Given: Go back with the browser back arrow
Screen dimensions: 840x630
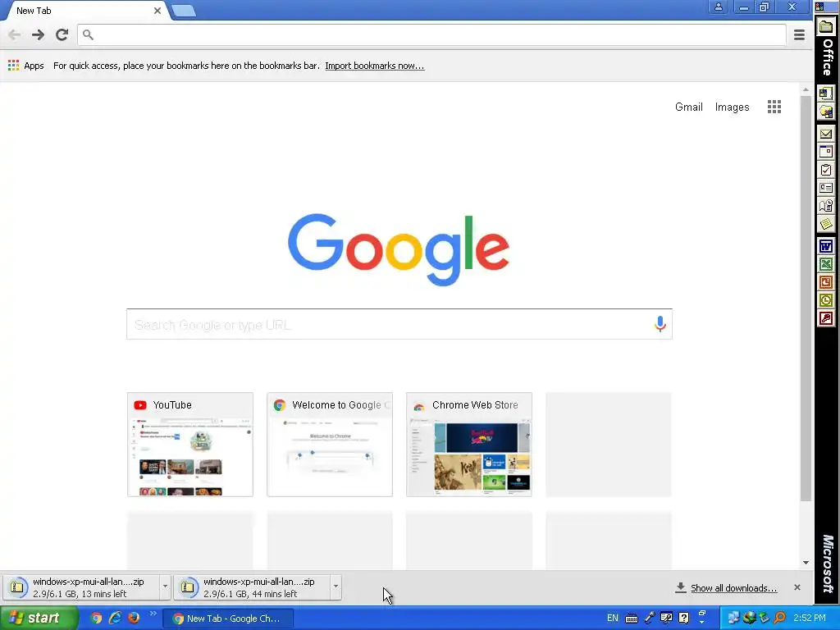Looking at the screenshot, I should pos(15,34).
